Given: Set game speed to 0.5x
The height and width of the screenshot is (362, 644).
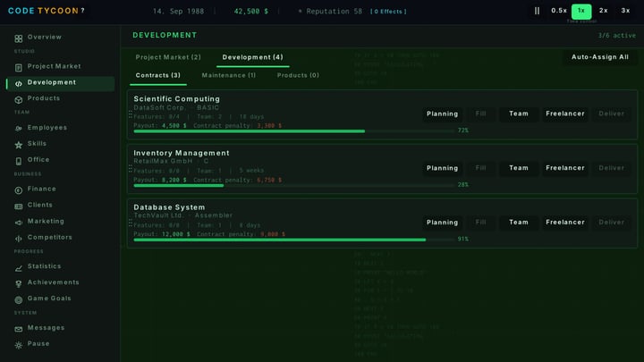Looking at the screenshot, I should coord(558,11).
